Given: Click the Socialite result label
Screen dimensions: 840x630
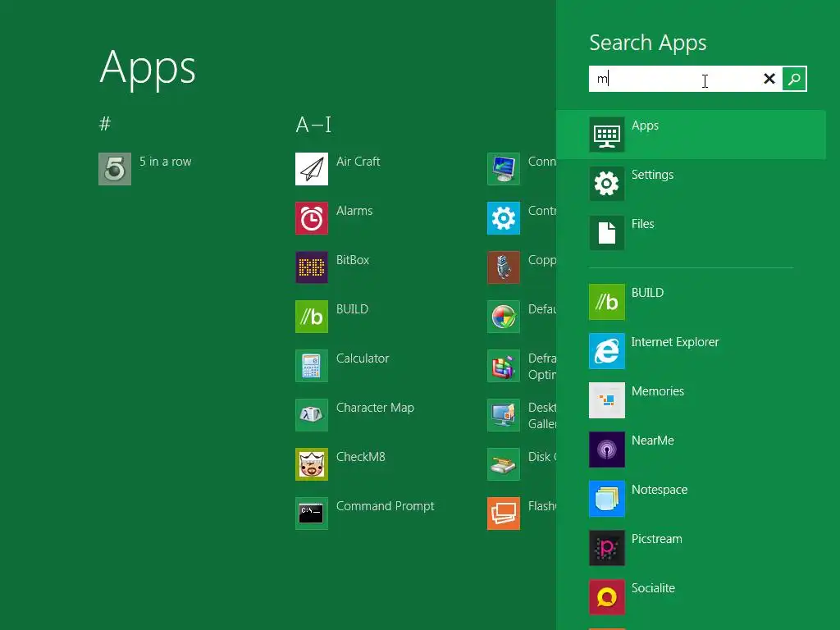Looking at the screenshot, I should click(653, 588).
